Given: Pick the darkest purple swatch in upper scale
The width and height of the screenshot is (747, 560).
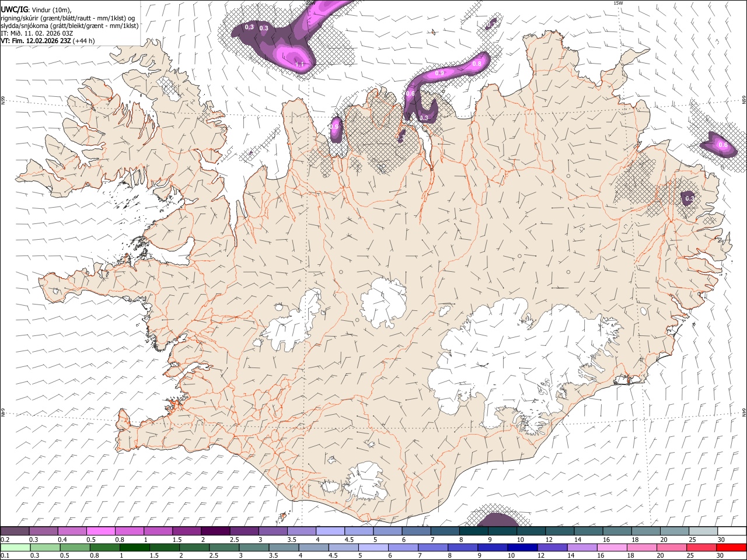Looking at the screenshot, I should coord(215,531).
